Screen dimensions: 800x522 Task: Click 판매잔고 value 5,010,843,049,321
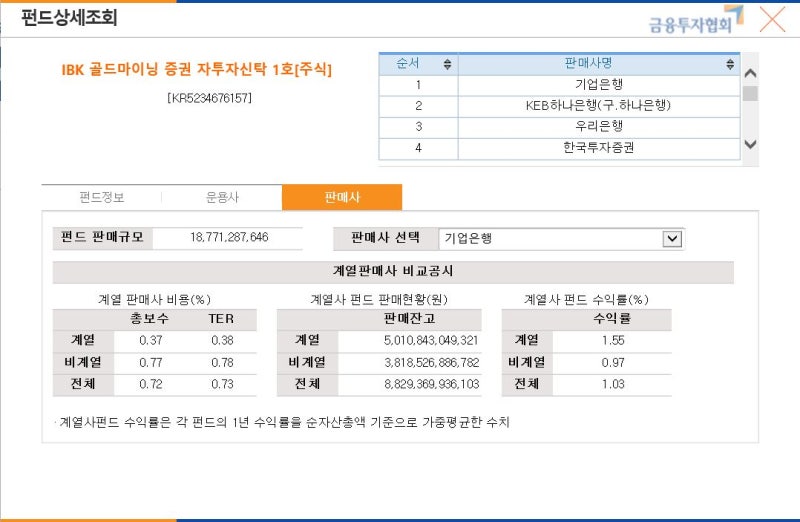click(431, 340)
